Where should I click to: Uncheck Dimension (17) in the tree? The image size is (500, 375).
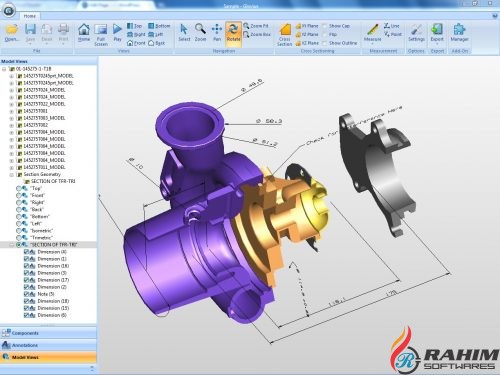26,280
